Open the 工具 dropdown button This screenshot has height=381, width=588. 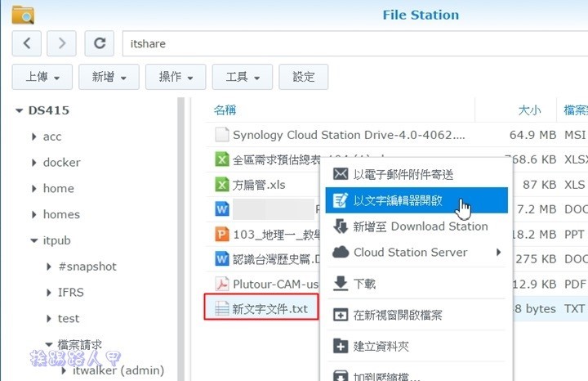[x=243, y=77]
